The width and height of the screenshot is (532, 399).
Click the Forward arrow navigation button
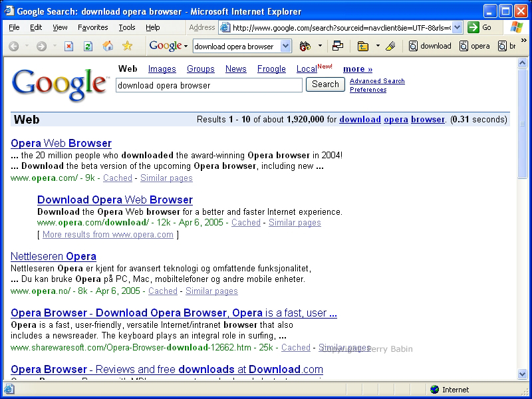41,46
